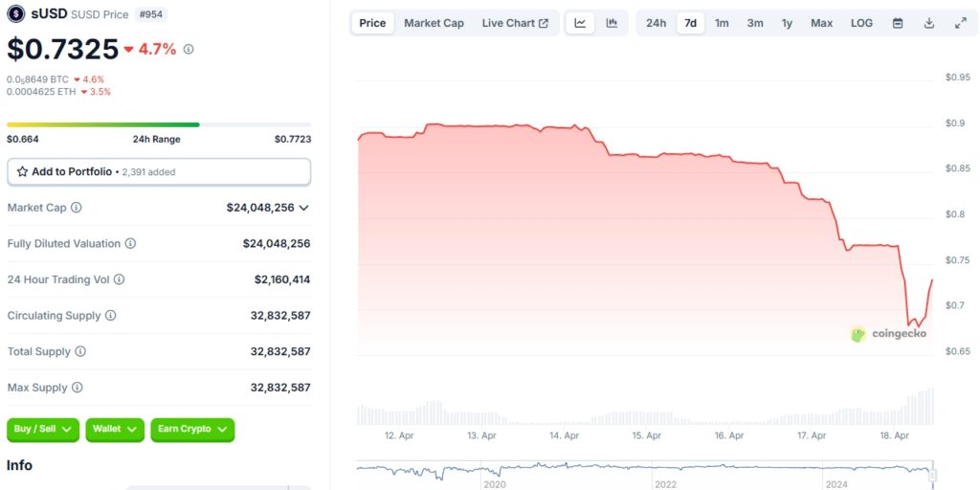Select the 24h time range
Viewport: 980px width, 490px height.
point(656,23)
